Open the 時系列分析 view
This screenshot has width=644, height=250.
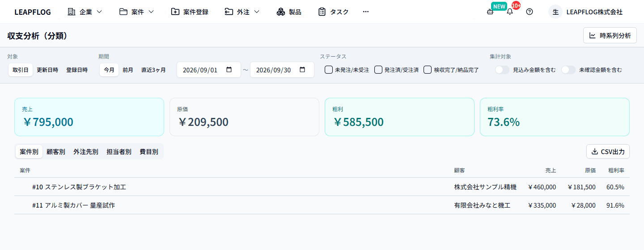tap(610, 35)
